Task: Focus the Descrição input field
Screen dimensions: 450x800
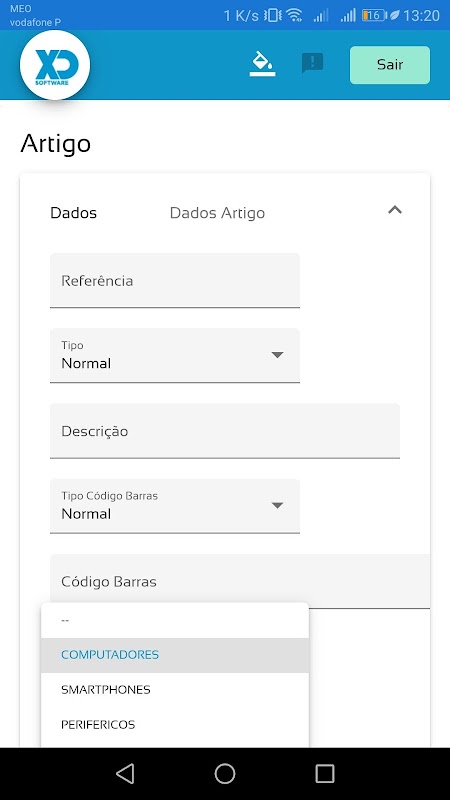Action: point(225,431)
